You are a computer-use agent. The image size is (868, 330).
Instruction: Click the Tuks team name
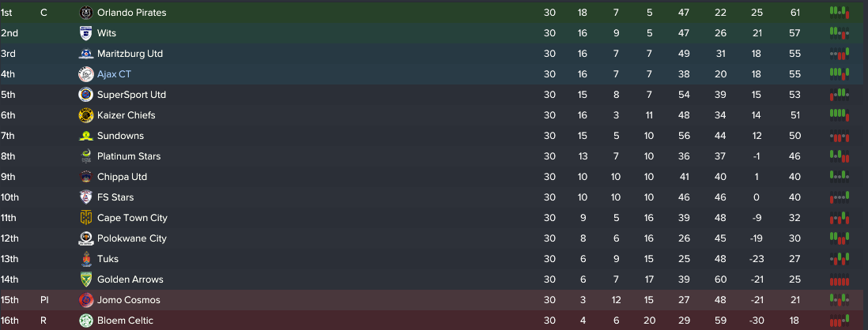[108, 259]
